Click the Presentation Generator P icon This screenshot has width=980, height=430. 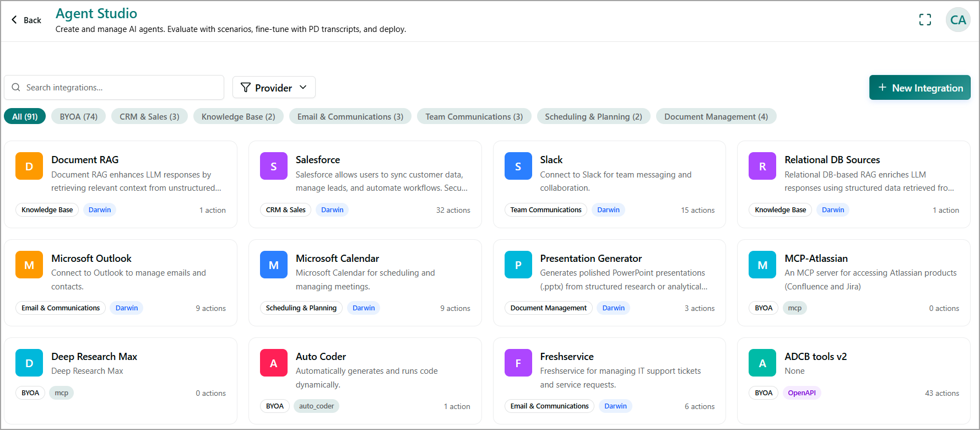(x=518, y=265)
